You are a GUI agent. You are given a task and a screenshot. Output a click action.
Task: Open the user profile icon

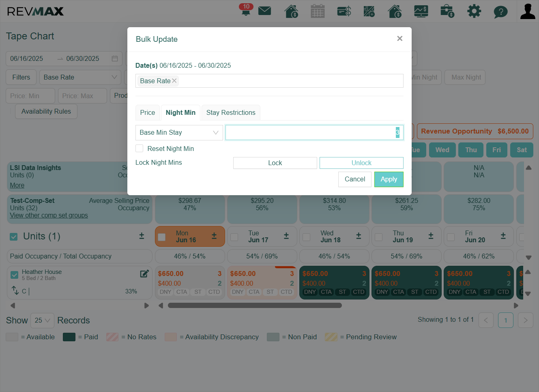tap(528, 11)
